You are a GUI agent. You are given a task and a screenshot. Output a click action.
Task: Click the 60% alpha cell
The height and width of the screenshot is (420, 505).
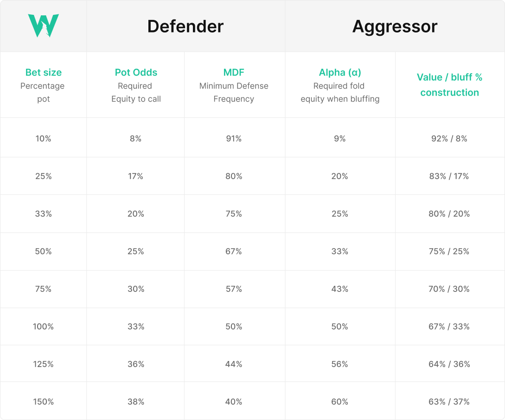(x=340, y=402)
